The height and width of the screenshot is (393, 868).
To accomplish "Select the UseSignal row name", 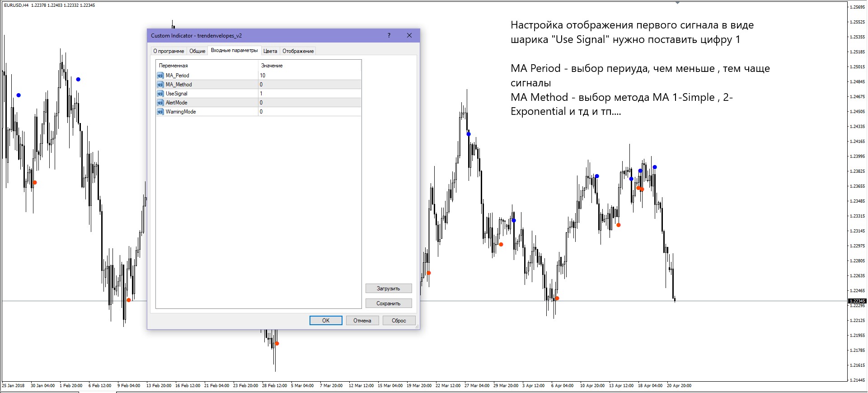I will (x=176, y=94).
